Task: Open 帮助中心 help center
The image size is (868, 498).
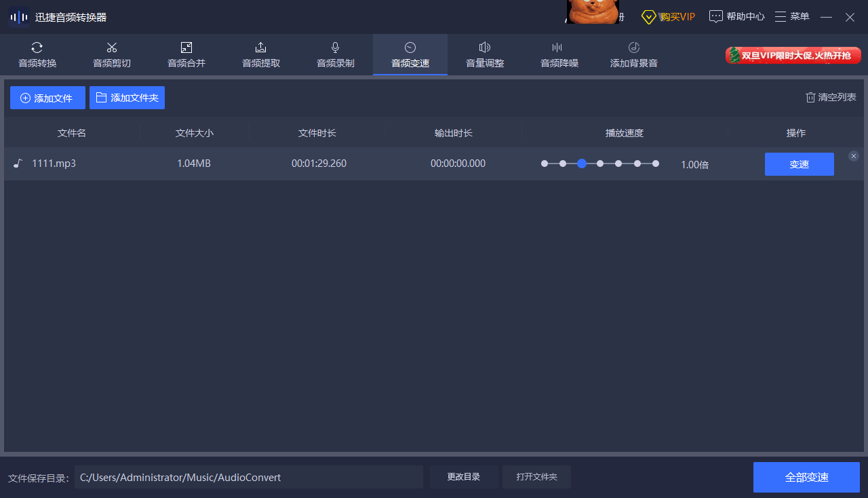Action: [x=737, y=16]
